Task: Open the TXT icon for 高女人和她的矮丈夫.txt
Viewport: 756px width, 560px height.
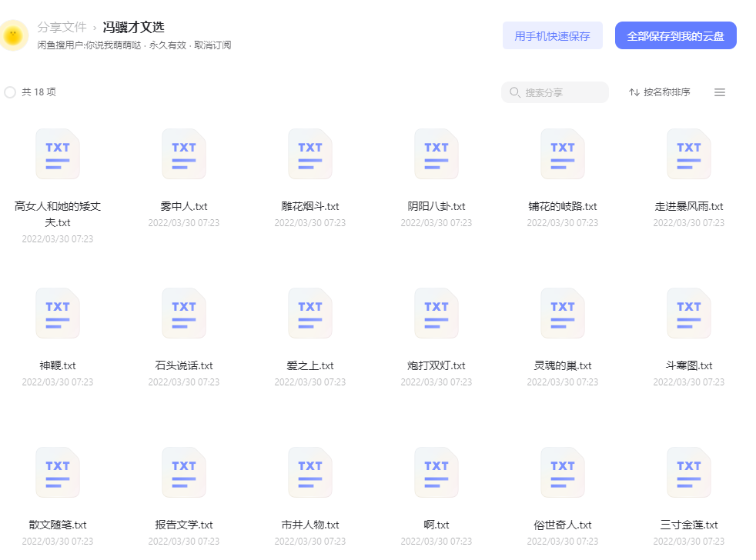Action: [58, 154]
